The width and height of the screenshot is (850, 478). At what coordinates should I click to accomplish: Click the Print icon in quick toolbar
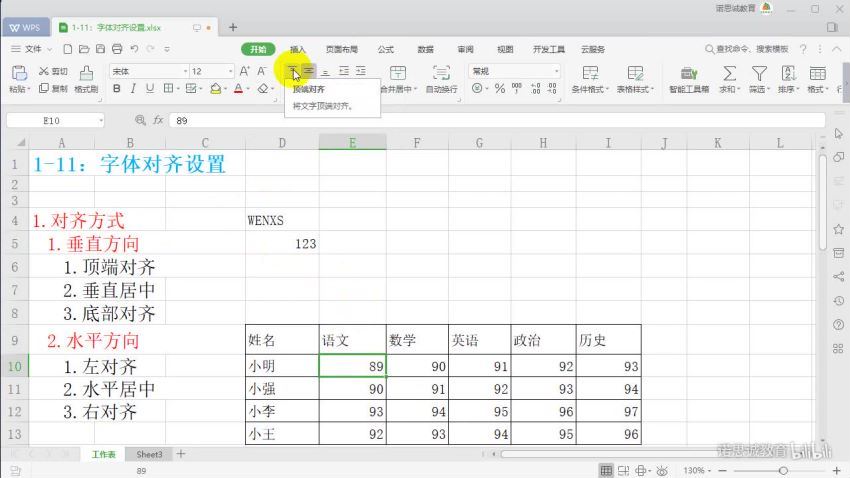(x=117, y=49)
